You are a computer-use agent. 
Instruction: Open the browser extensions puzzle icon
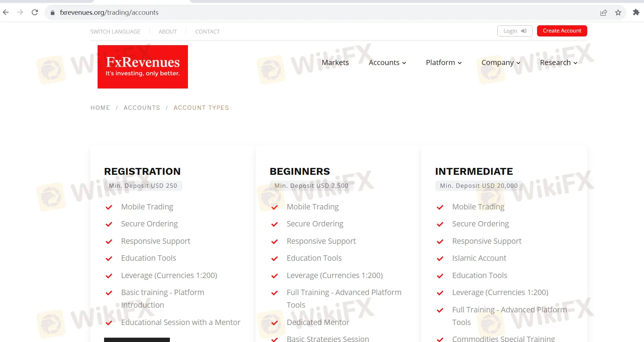point(636,12)
